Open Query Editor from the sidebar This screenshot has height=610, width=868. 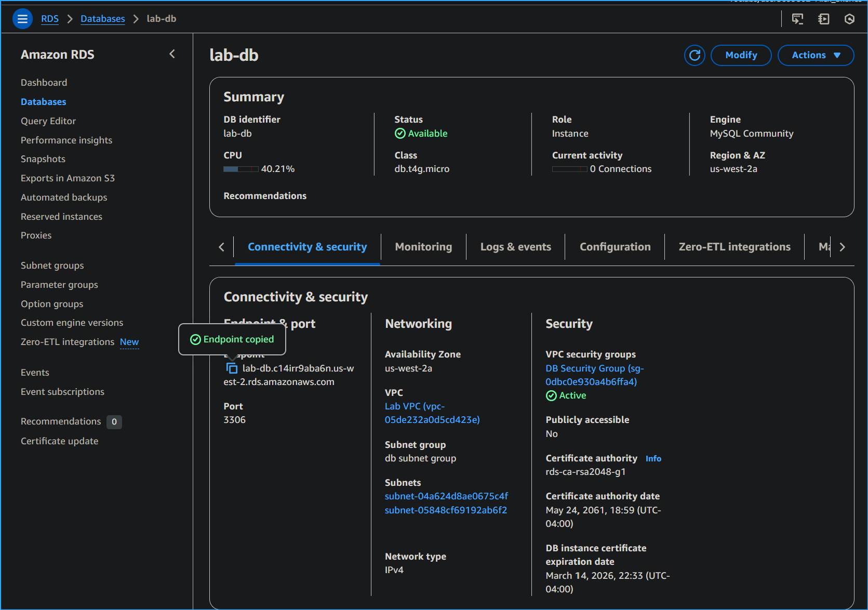(48, 121)
